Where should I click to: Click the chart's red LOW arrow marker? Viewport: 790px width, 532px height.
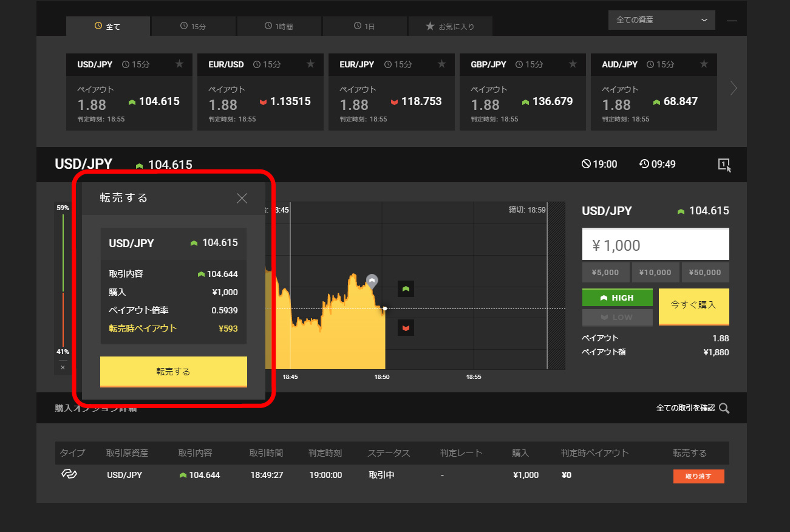tap(406, 328)
